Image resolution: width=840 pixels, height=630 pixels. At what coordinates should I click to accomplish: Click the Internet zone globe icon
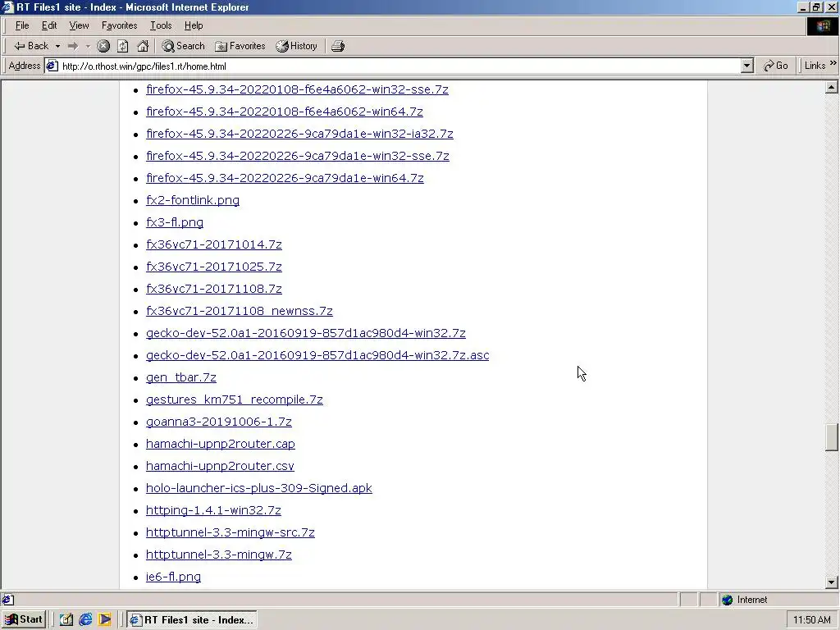click(727, 600)
